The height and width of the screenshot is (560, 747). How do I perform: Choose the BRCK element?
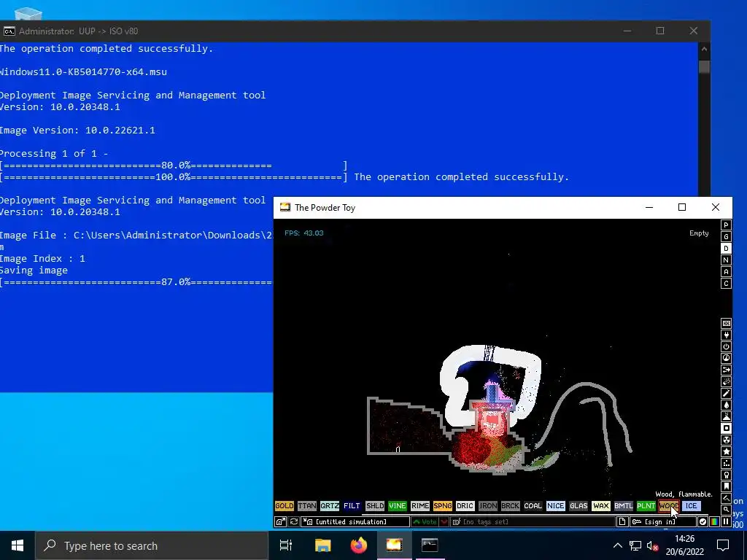pos(510,506)
